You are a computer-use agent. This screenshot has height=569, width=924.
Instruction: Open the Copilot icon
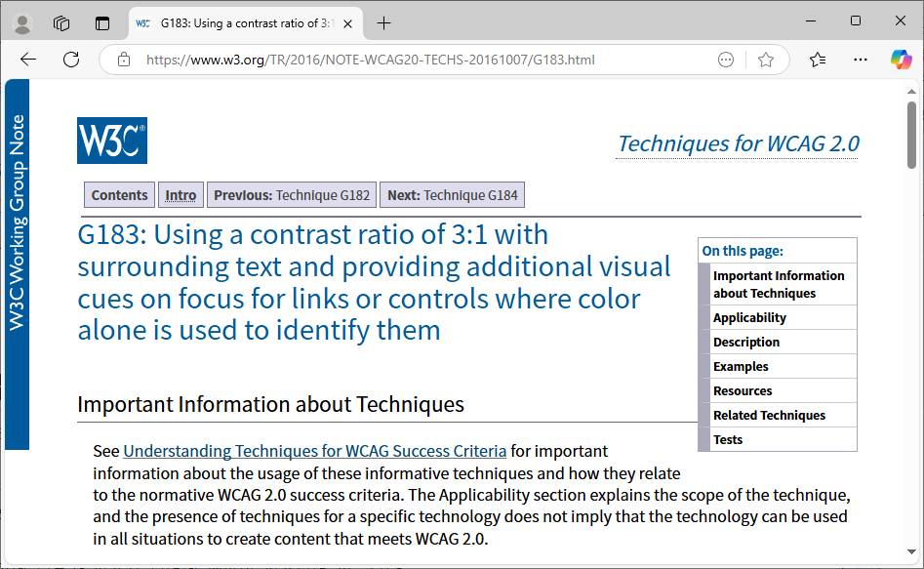[x=901, y=60]
